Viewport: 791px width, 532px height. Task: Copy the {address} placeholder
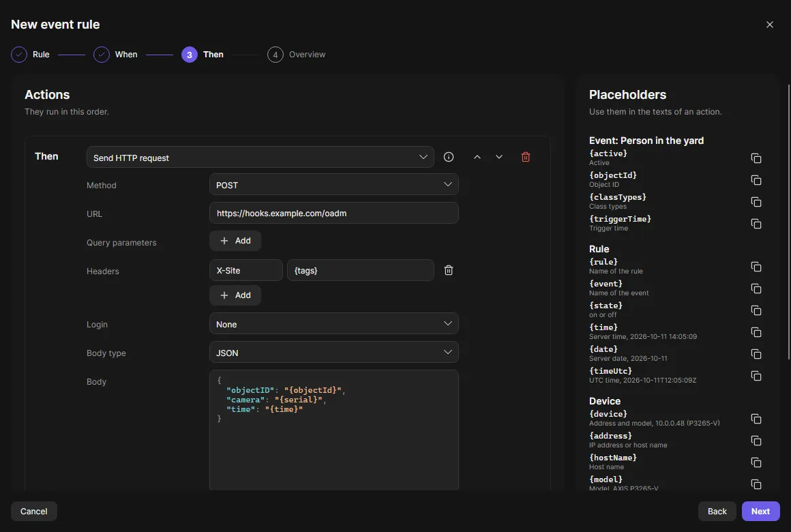pos(756,441)
